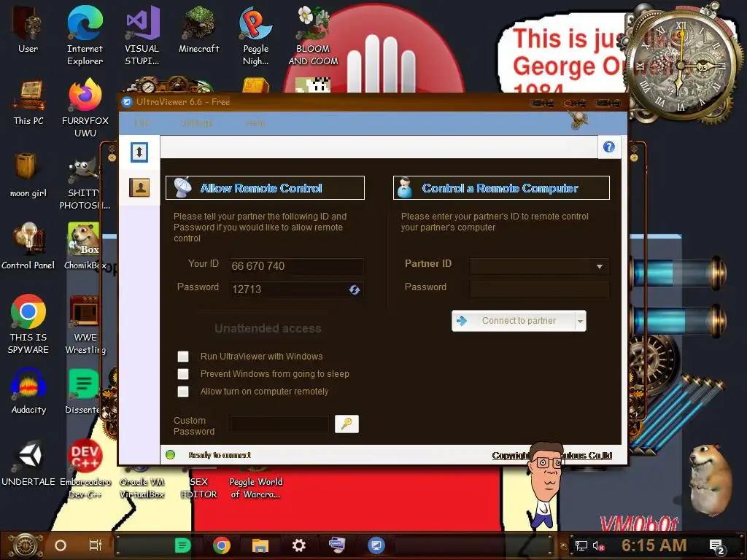Open THIS IS SPYWARE Chrome desktop icon
The height and width of the screenshot is (560, 747).
pyautogui.click(x=28, y=324)
